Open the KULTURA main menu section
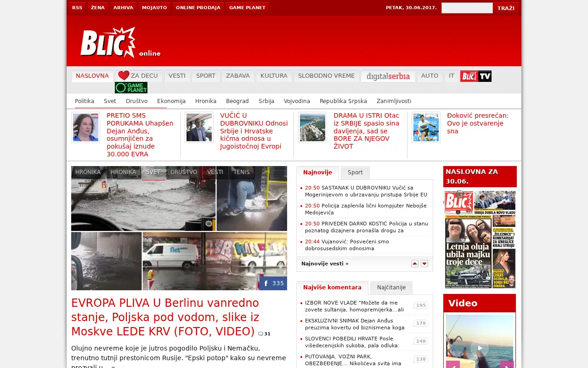Viewport: 588px width, 368px height. click(x=274, y=76)
